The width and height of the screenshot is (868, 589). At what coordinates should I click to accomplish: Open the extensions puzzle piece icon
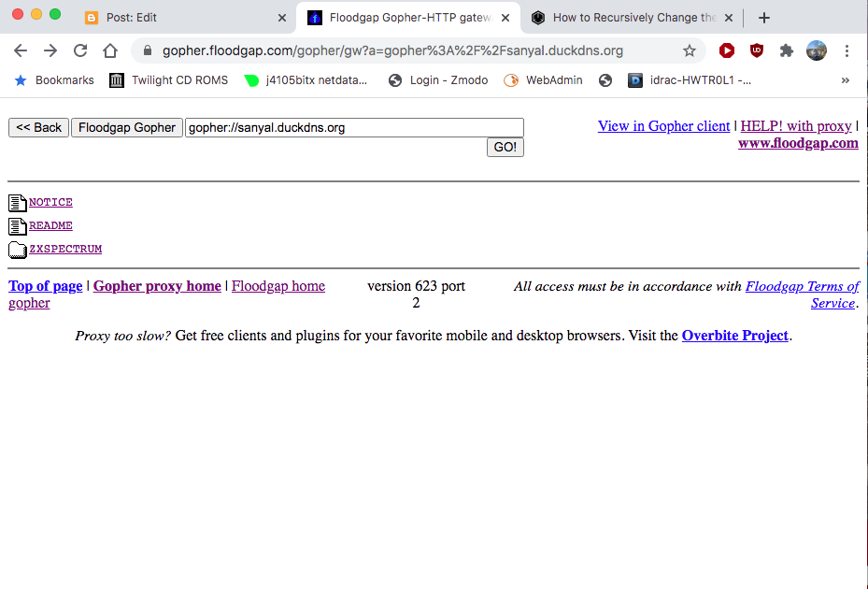(x=787, y=51)
